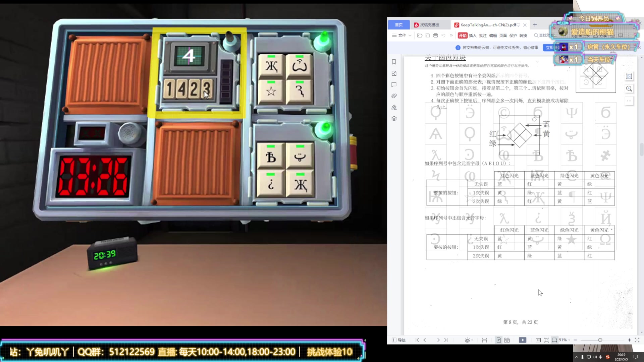Click the upside-down question mark key
644x362 pixels.
click(x=271, y=184)
